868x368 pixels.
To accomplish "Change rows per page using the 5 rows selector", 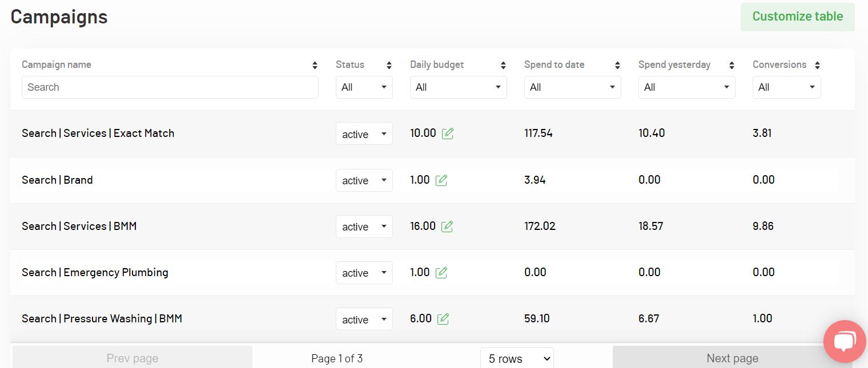I will point(516,358).
